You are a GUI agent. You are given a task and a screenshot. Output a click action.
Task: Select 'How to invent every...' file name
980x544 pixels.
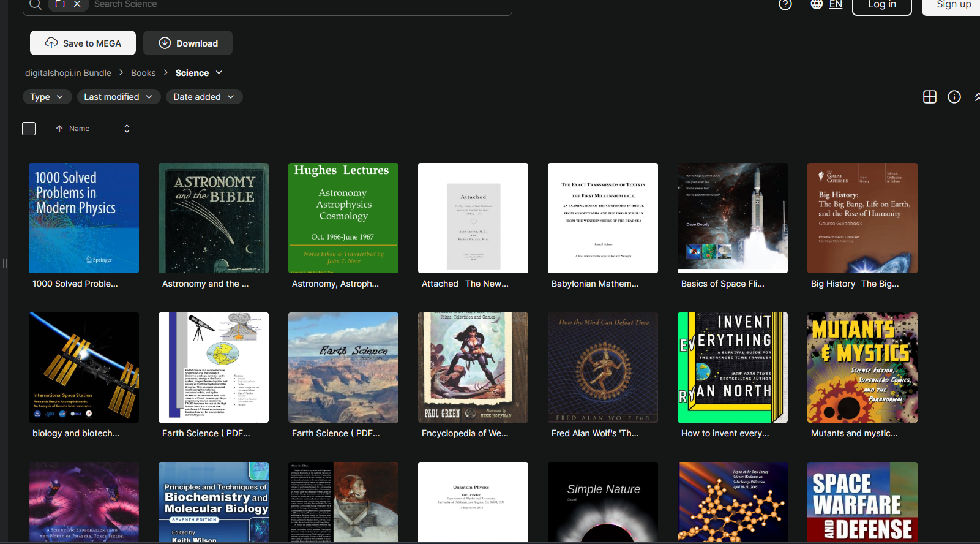point(725,433)
